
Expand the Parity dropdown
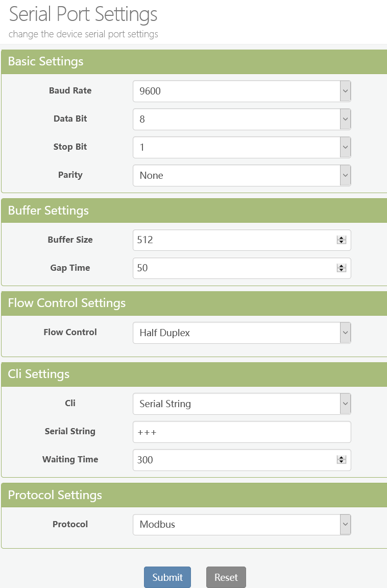coord(241,176)
